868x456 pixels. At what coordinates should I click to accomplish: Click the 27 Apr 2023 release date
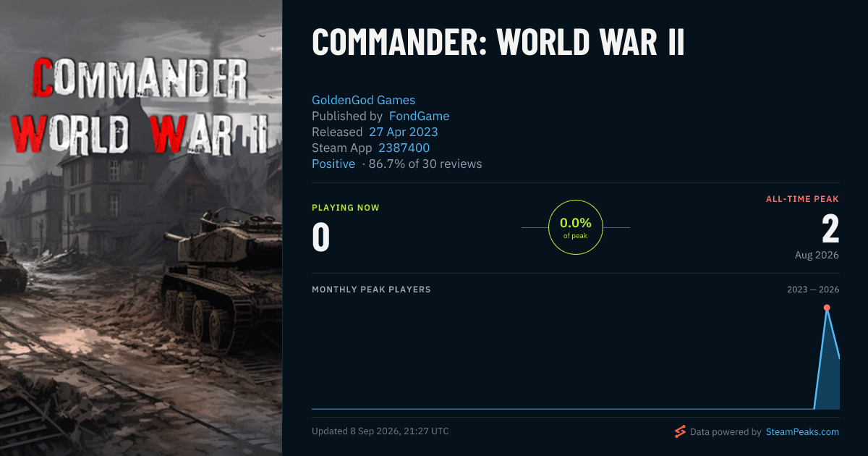tap(403, 132)
